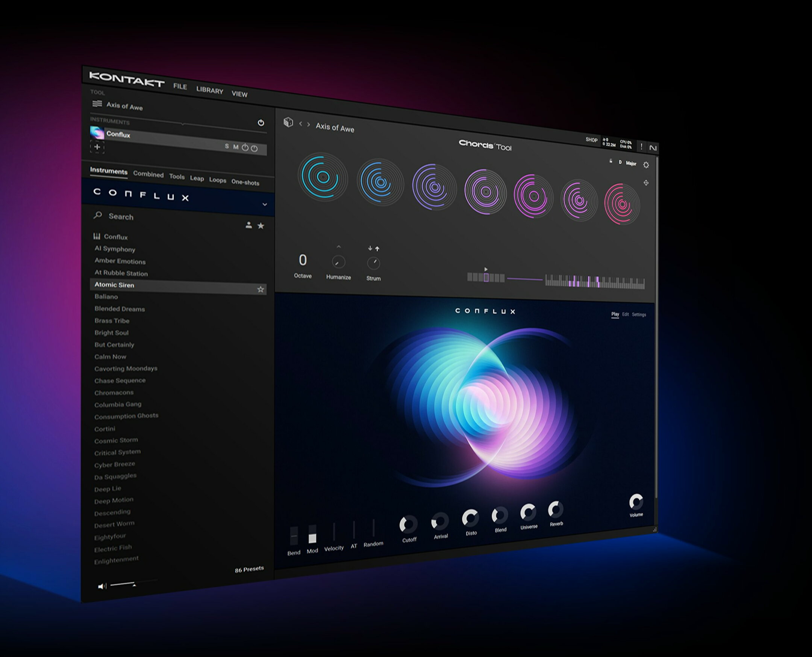
Task: Trigger the third violet chord circle
Action: click(435, 187)
